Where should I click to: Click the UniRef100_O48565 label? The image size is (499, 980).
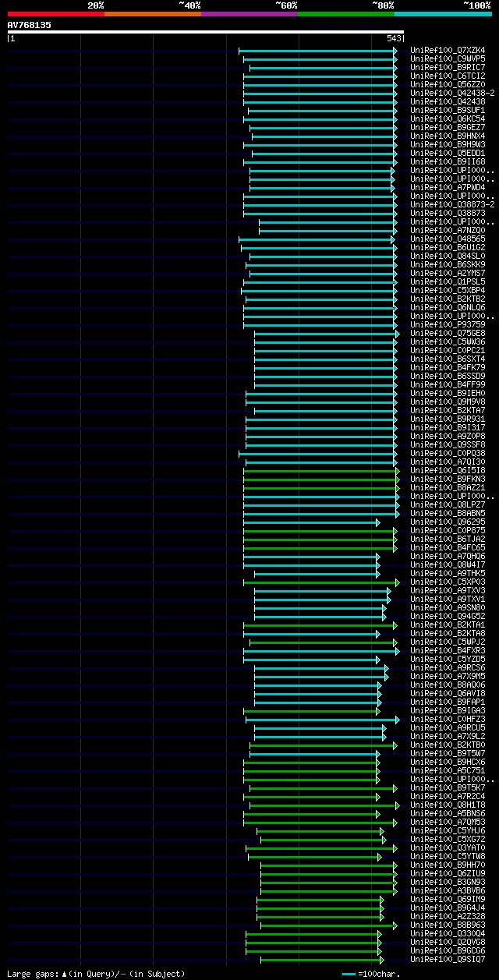448,239
